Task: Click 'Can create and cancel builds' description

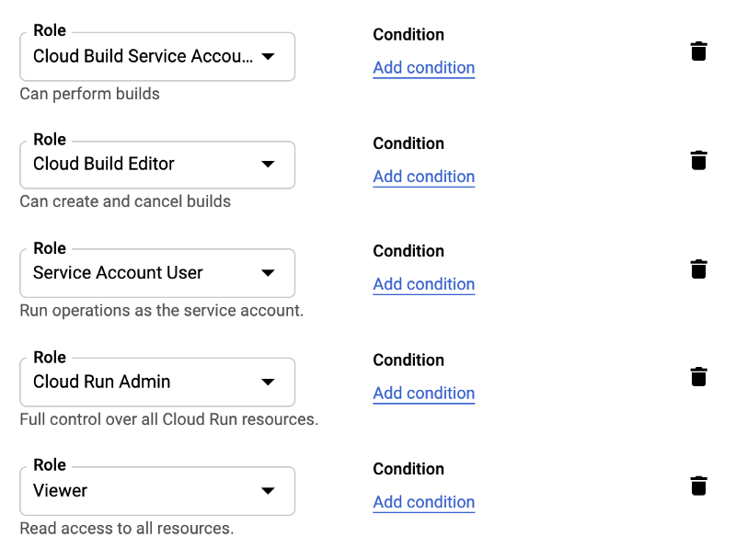Action: [x=125, y=201]
